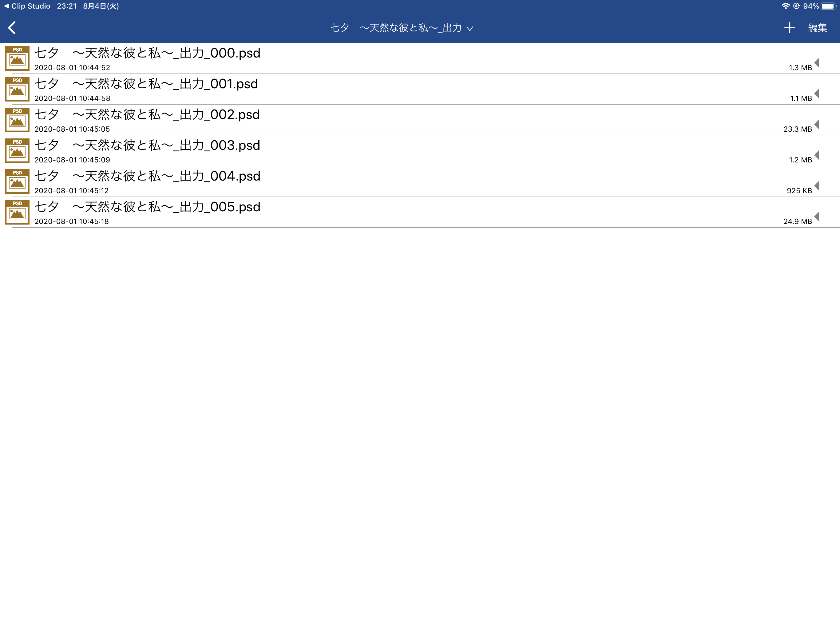Tap PSD icon of 出力_005.psd
840x630 pixels.
17,212
